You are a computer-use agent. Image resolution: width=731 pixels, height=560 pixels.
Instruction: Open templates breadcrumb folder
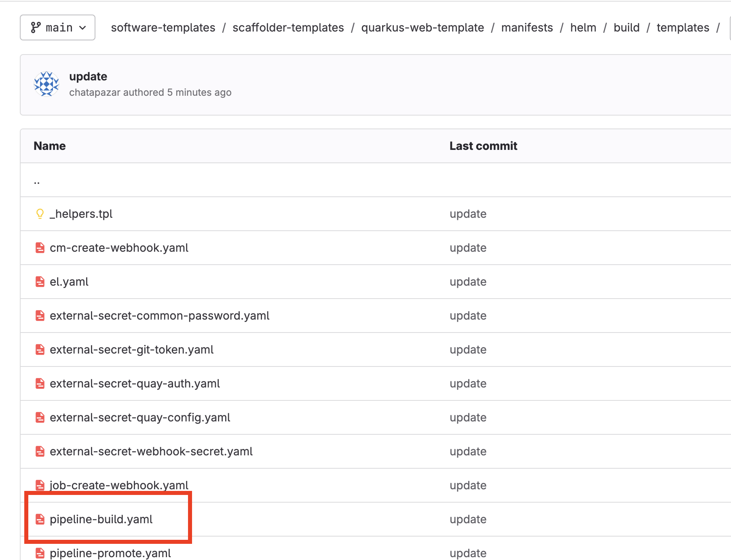point(683,27)
